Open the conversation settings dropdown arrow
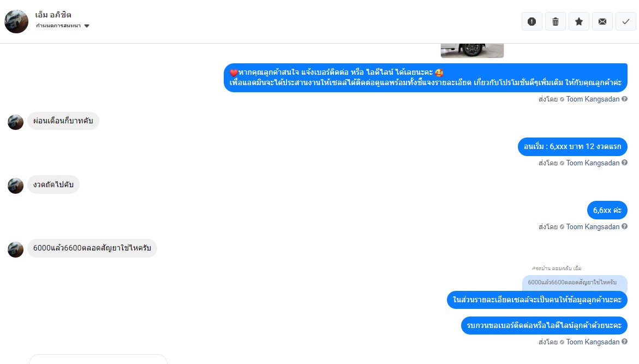The height and width of the screenshot is (364, 639). click(x=87, y=26)
